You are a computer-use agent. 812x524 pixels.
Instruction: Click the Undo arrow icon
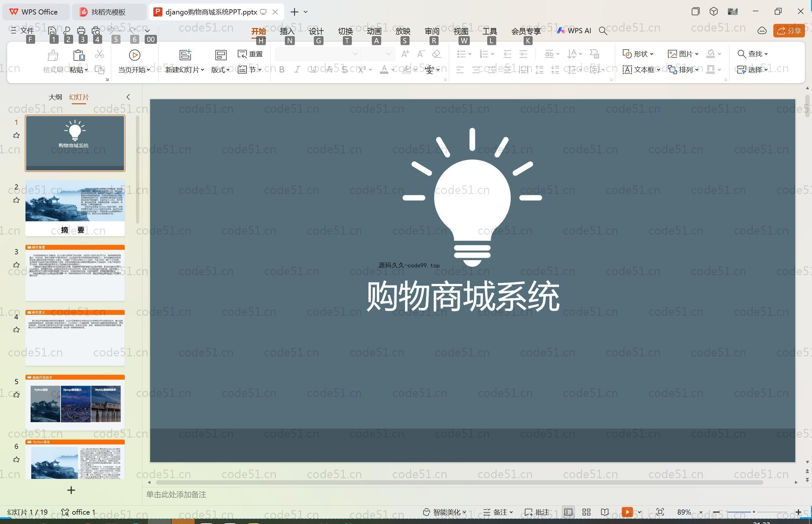click(x=111, y=31)
